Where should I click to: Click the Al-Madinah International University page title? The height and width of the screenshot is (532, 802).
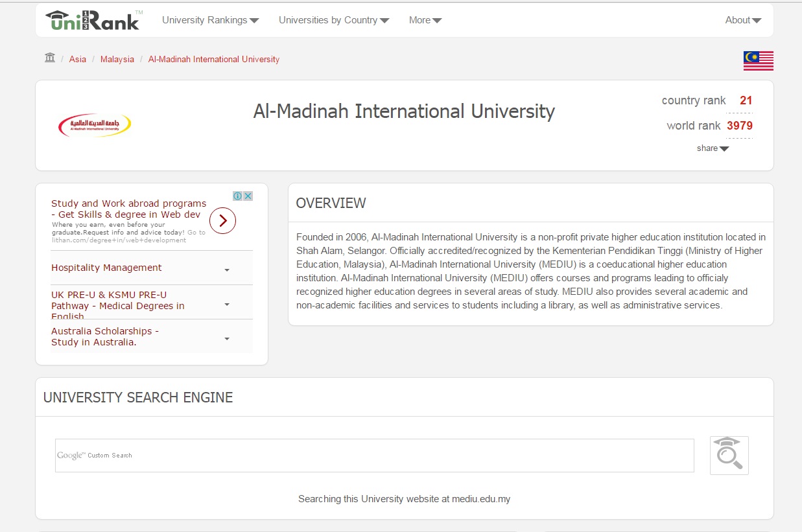(x=404, y=111)
